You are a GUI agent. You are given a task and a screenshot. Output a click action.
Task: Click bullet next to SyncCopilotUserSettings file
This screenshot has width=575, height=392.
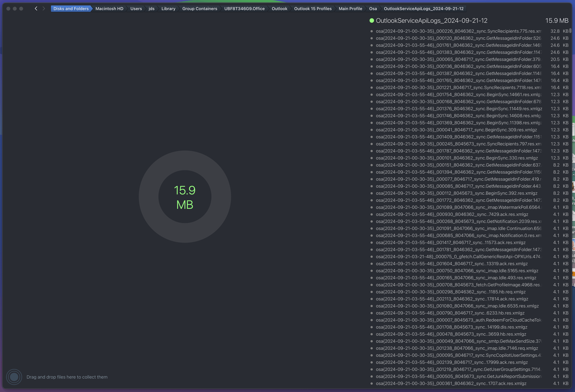[372, 355]
